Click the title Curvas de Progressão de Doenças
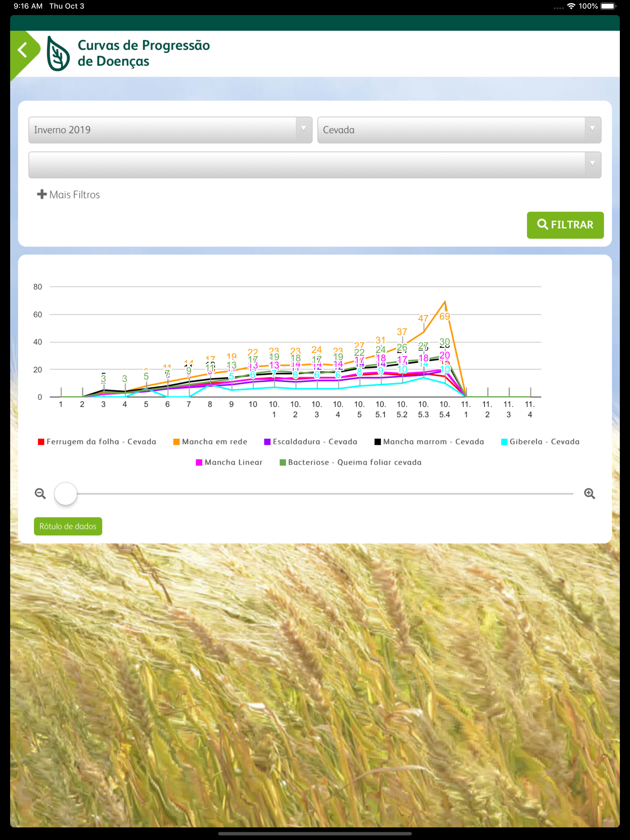 (144, 53)
